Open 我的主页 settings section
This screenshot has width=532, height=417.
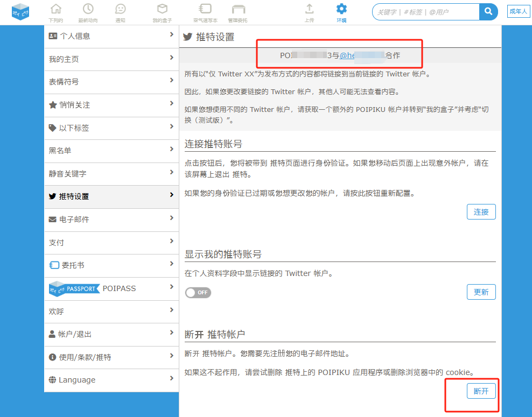point(111,59)
